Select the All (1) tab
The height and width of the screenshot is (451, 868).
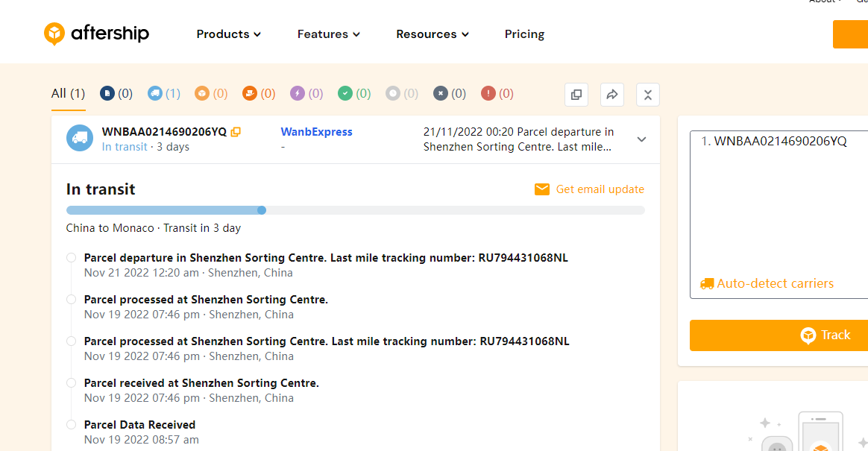(x=68, y=93)
